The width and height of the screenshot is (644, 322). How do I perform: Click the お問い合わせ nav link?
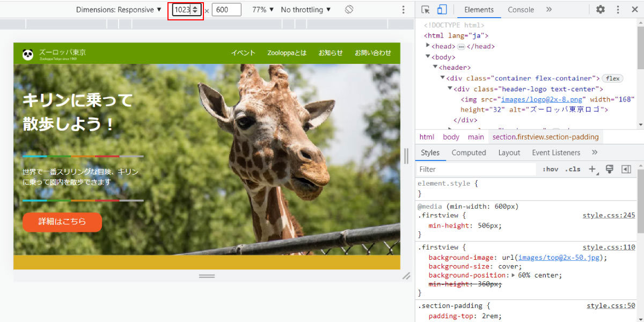pyautogui.click(x=373, y=53)
